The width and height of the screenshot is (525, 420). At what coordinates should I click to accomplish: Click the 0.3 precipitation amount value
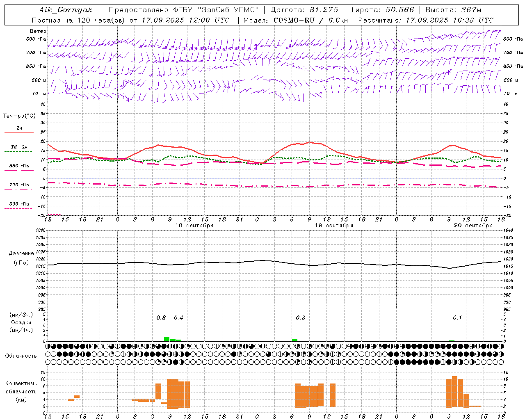click(x=301, y=317)
